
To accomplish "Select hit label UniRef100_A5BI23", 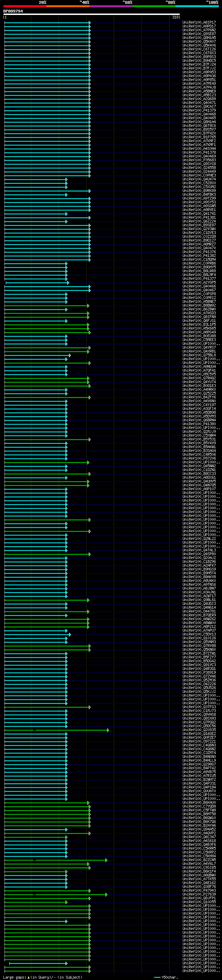I will (199, 95).
